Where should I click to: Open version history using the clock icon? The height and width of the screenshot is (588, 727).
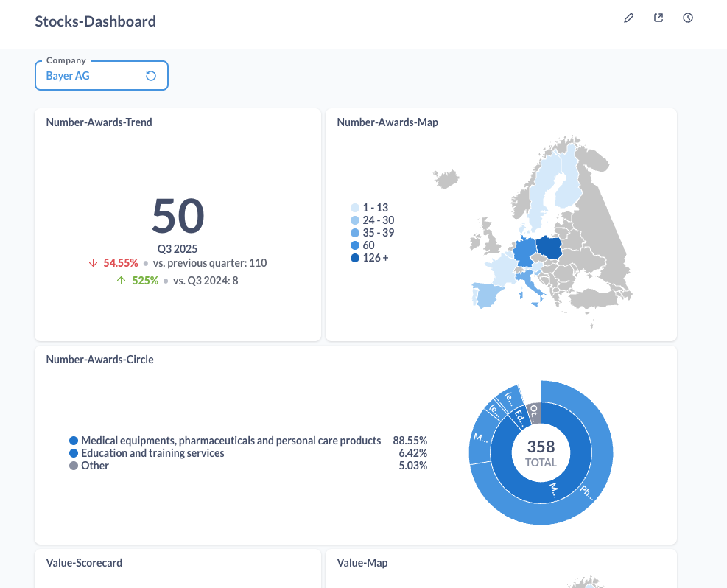687,18
